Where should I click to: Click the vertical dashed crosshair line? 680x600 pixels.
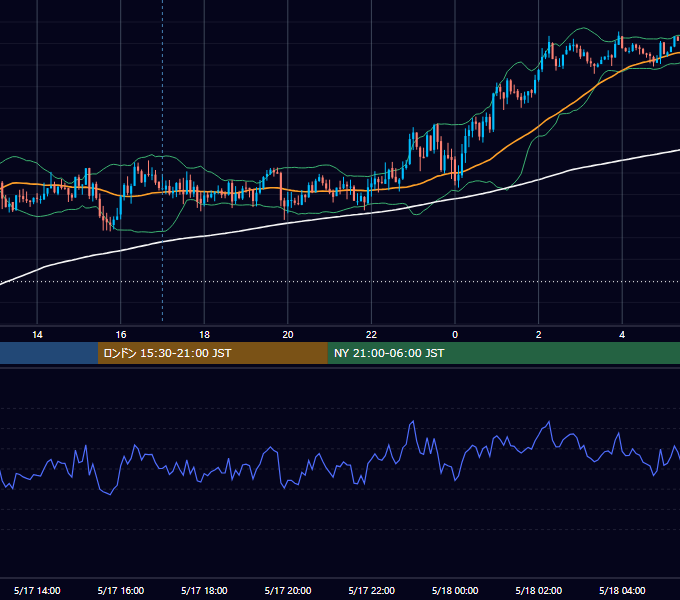(x=163, y=160)
